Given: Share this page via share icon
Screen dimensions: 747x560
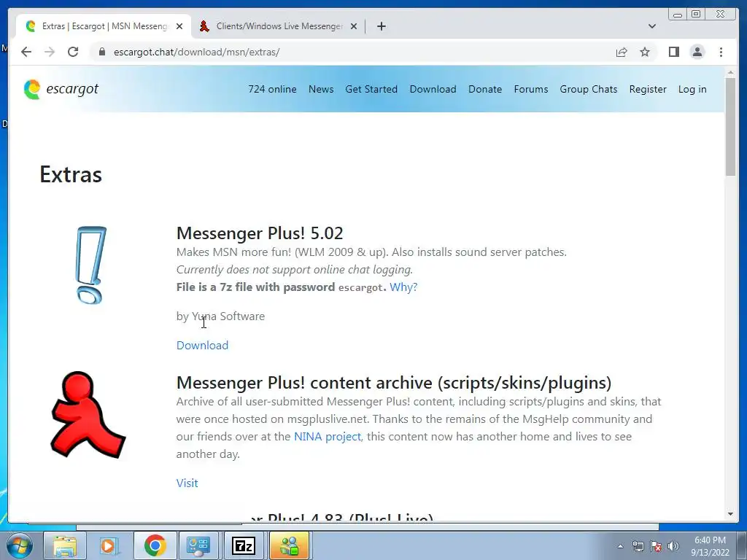Looking at the screenshot, I should click(x=622, y=52).
